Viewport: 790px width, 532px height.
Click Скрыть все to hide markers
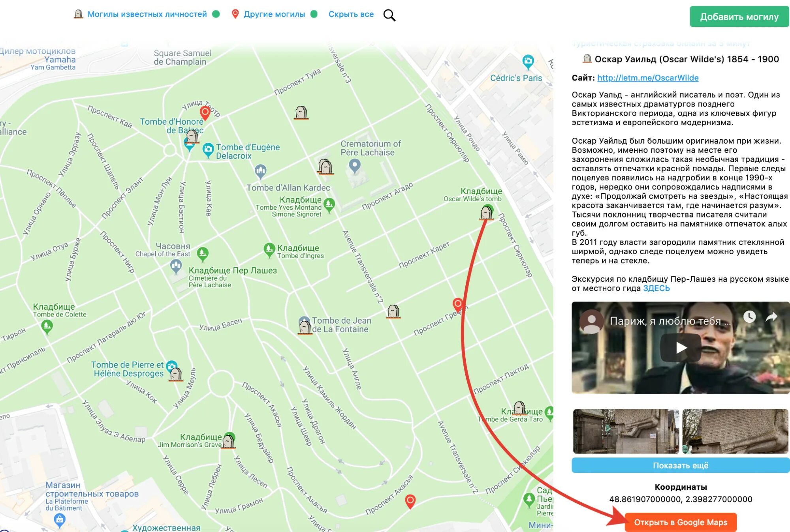(351, 14)
